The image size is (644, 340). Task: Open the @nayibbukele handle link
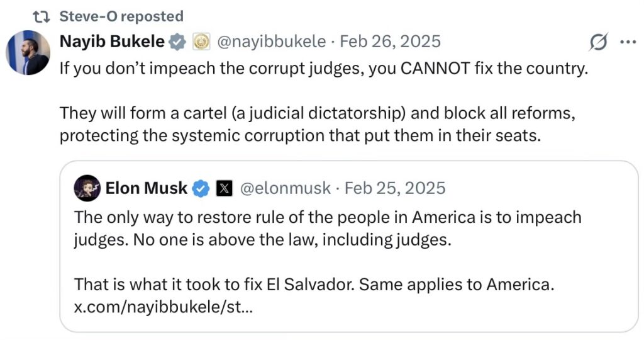pos(272,42)
